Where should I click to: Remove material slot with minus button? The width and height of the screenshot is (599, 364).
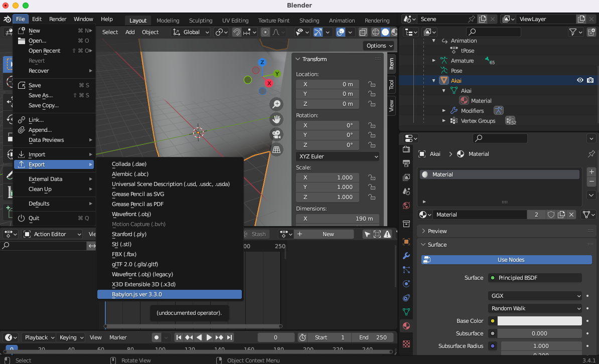[x=591, y=182]
